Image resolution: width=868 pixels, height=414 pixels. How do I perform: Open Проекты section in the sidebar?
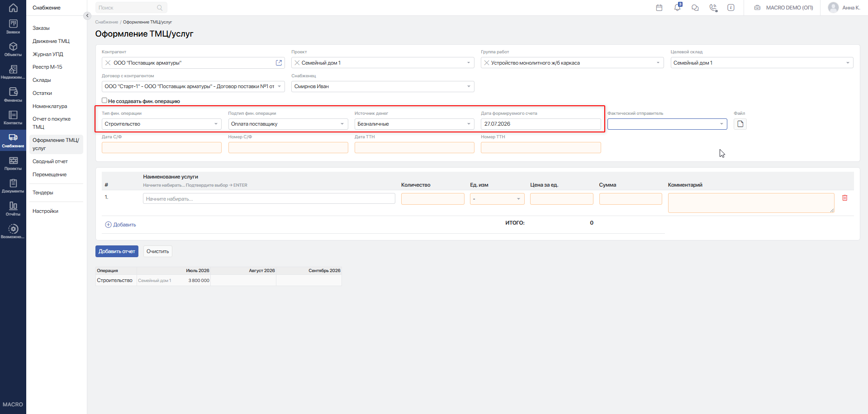pos(13,164)
